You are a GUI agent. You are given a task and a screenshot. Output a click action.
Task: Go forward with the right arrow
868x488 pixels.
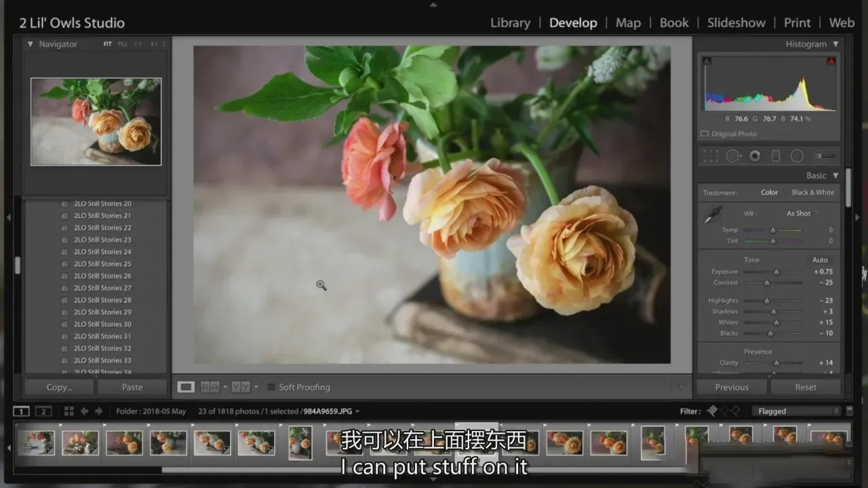(99, 411)
